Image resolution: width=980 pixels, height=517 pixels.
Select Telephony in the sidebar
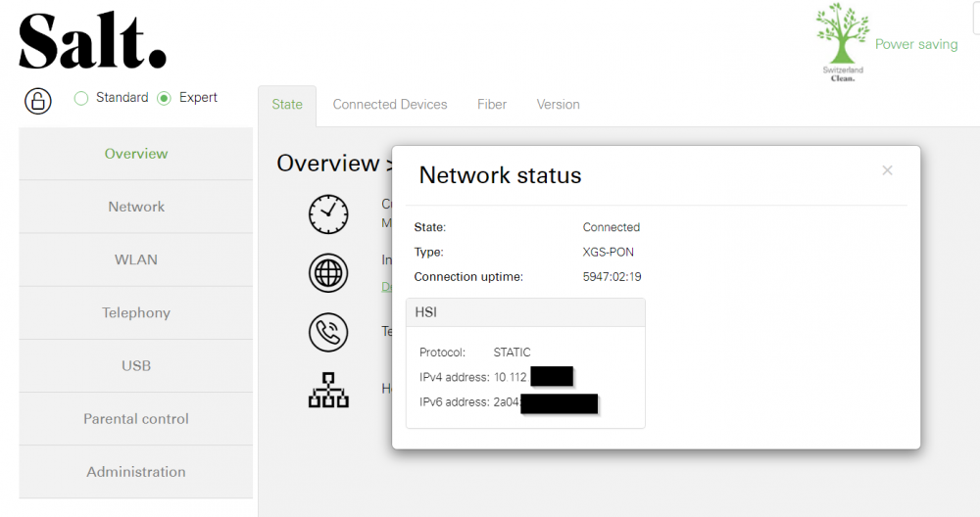tap(135, 312)
